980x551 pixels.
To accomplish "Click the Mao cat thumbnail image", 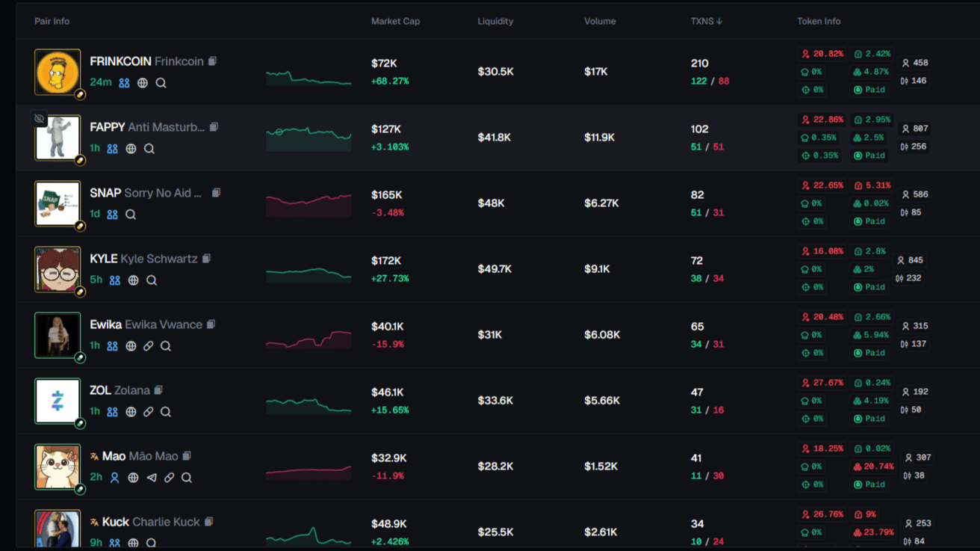I will (58, 467).
